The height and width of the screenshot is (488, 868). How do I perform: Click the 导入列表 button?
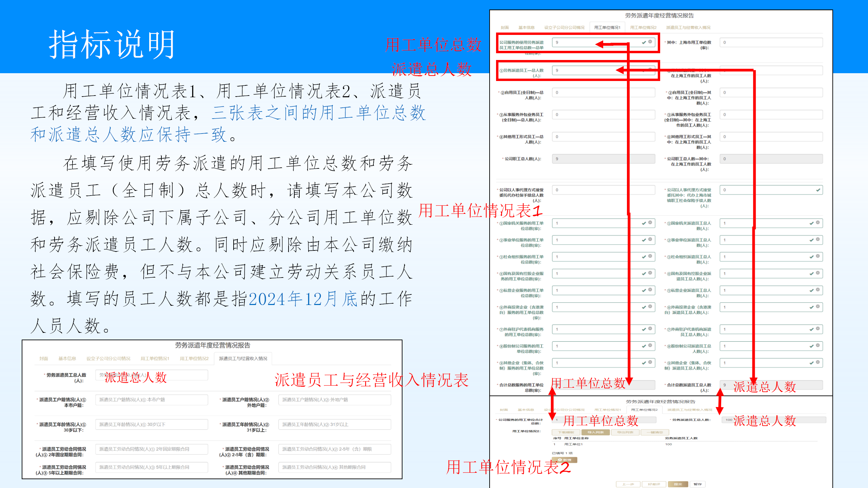595,432
